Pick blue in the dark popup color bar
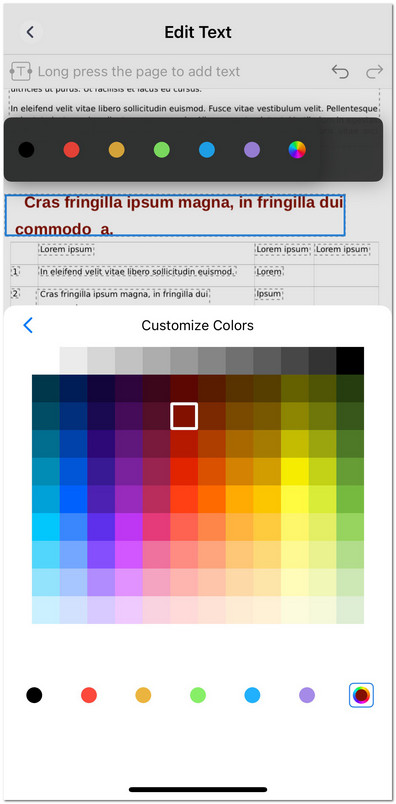This screenshot has height=804, width=396. pyautogui.click(x=207, y=150)
